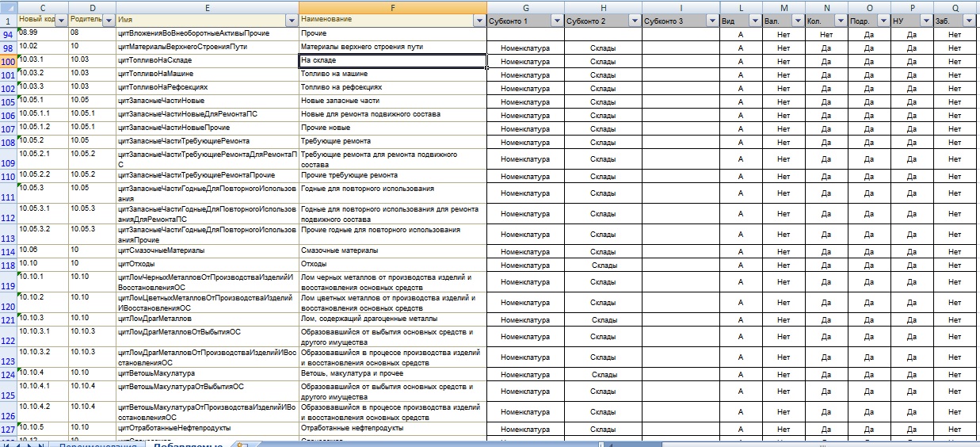This screenshot has width=980, height=447.
Task: Switch to the Добавляемые sheet tab
Action: pos(189,445)
